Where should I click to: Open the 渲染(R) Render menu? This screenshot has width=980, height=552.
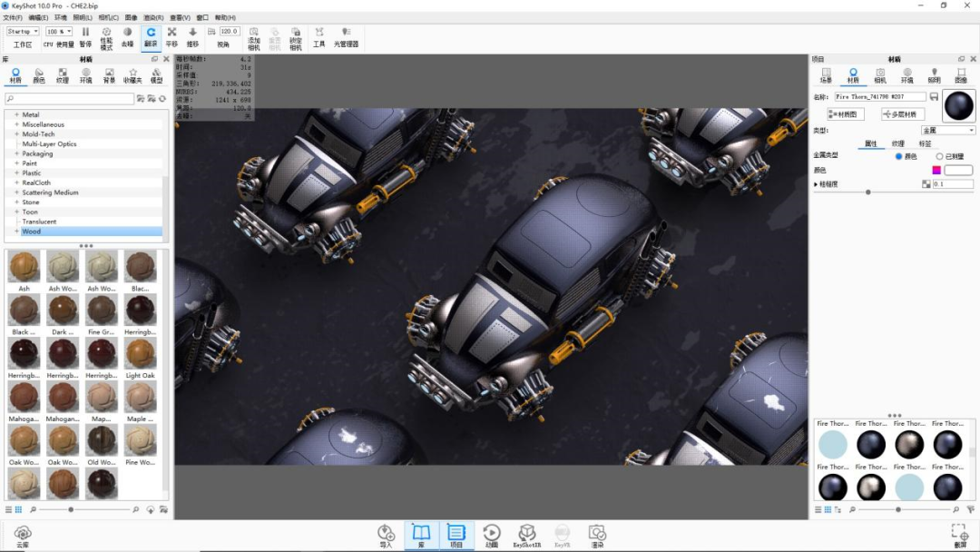click(153, 17)
